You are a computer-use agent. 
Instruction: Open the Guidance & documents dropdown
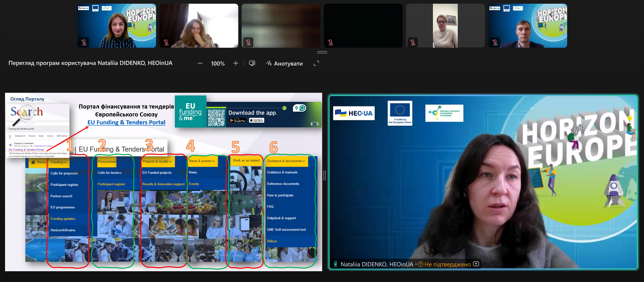286,161
